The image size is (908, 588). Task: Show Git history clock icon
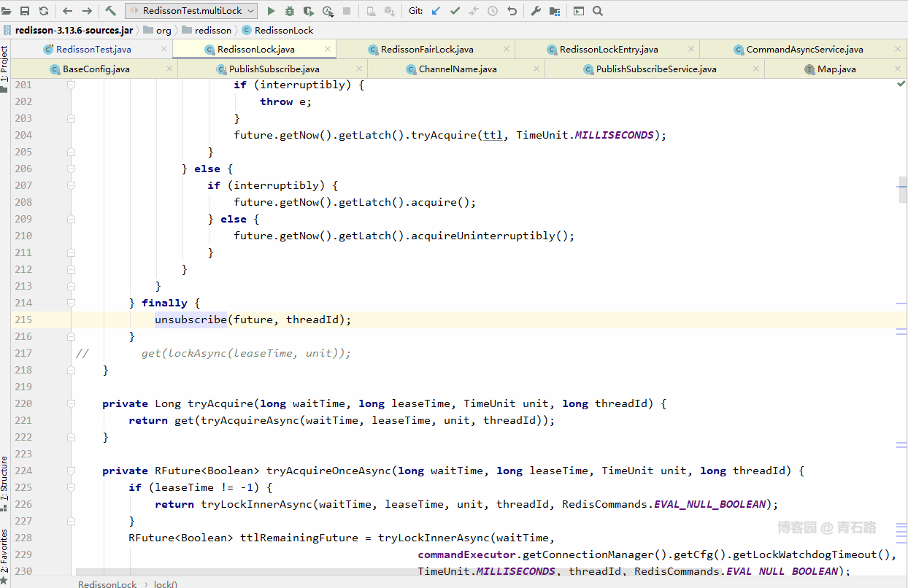[493, 11]
